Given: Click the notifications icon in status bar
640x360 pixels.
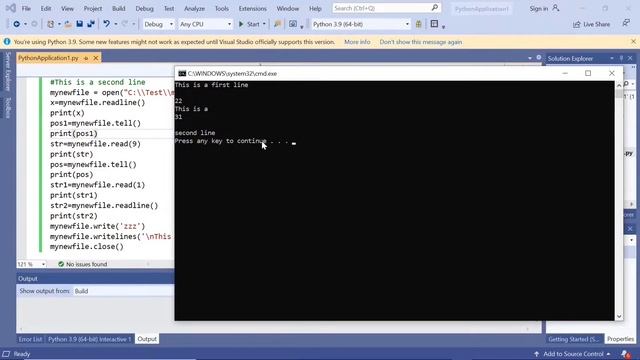Looking at the screenshot, I should point(626,354).
